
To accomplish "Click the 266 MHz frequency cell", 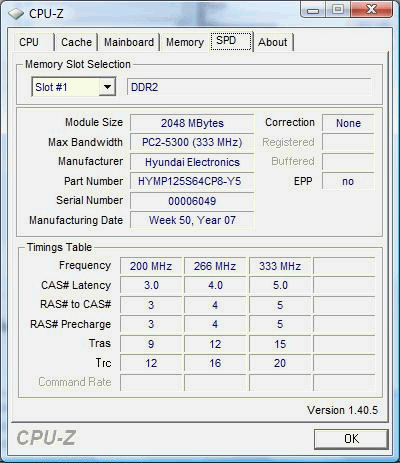I will click(215, 266).
